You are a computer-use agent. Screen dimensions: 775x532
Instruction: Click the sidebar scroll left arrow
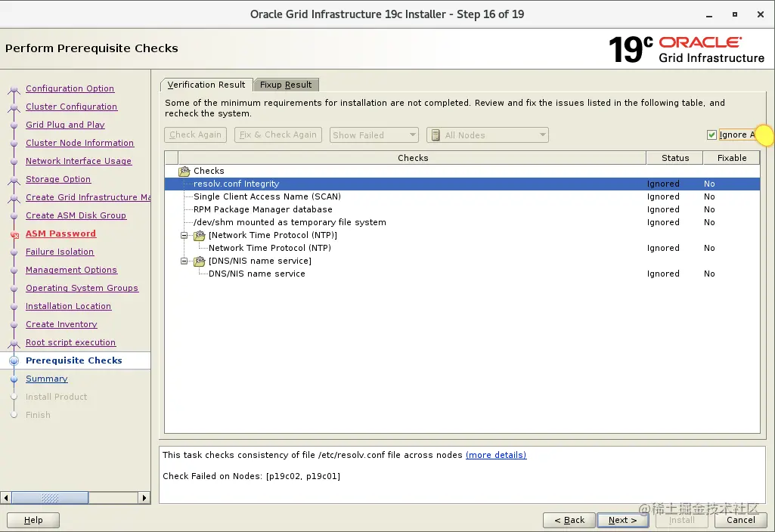point(6,498)
